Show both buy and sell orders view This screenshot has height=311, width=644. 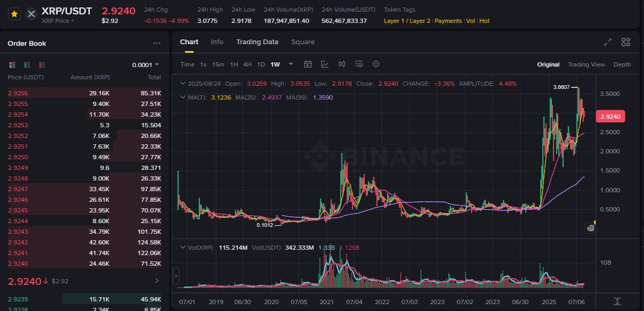pos(12,65)
